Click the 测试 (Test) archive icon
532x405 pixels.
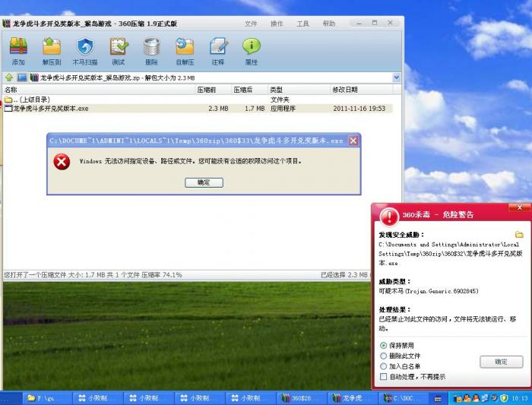(x=119, y=51)
